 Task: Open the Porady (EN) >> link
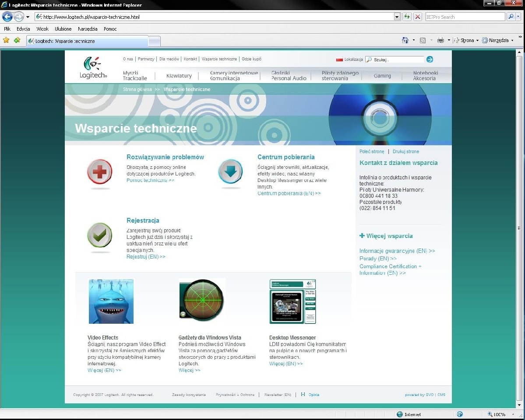378,259
